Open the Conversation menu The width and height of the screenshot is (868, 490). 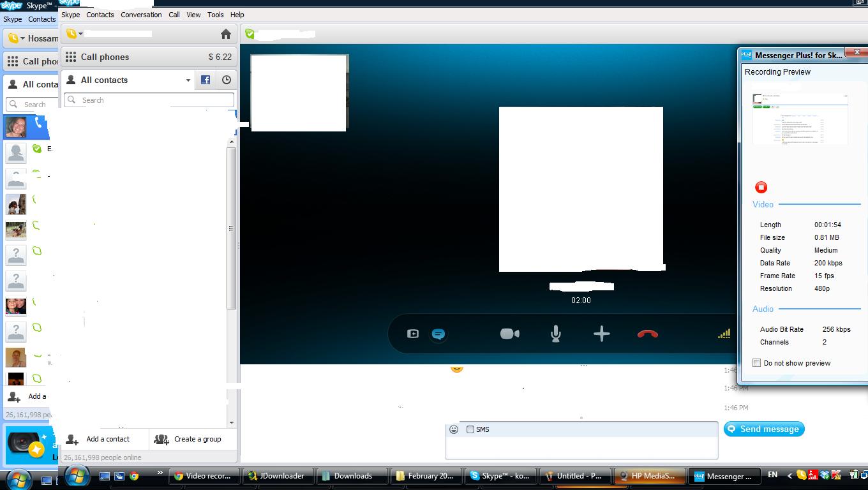(141, 15)
